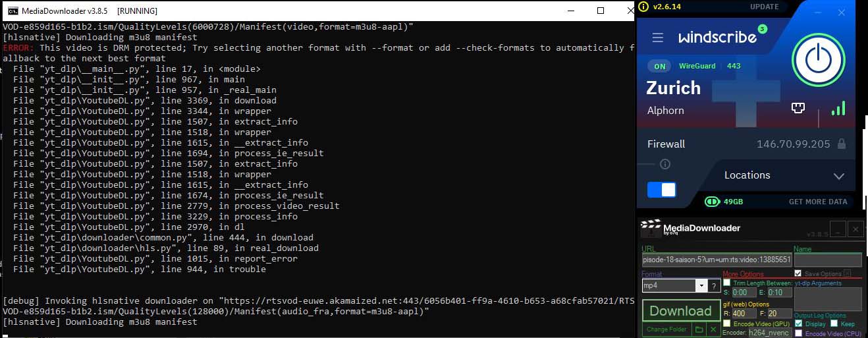Expand the Windscribe Locations list

point(838,176)
